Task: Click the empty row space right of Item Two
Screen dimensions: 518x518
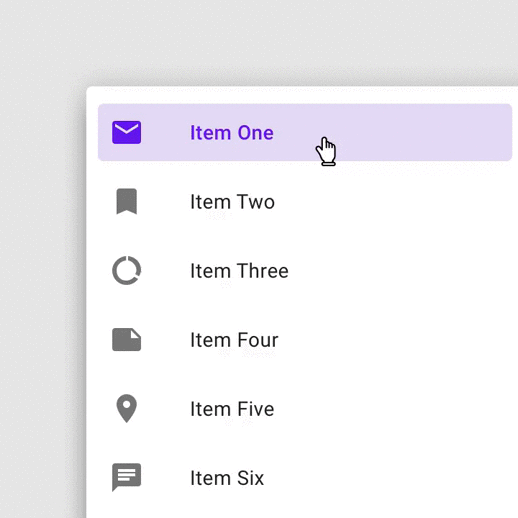Action: [393, 202]
